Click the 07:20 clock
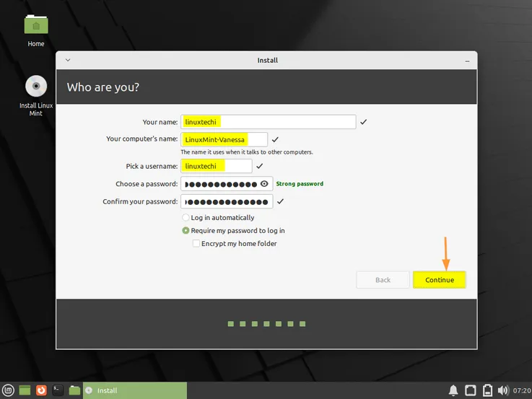 522,390
